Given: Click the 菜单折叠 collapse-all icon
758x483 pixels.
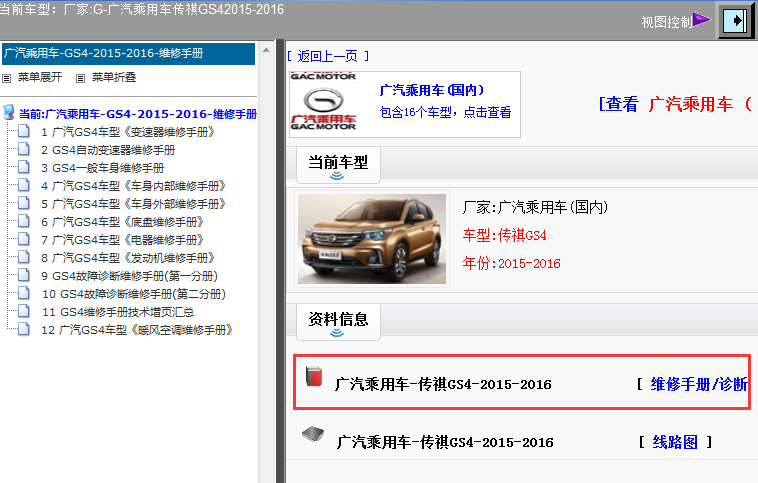Looking at the screenshot, I should (81, 78).
